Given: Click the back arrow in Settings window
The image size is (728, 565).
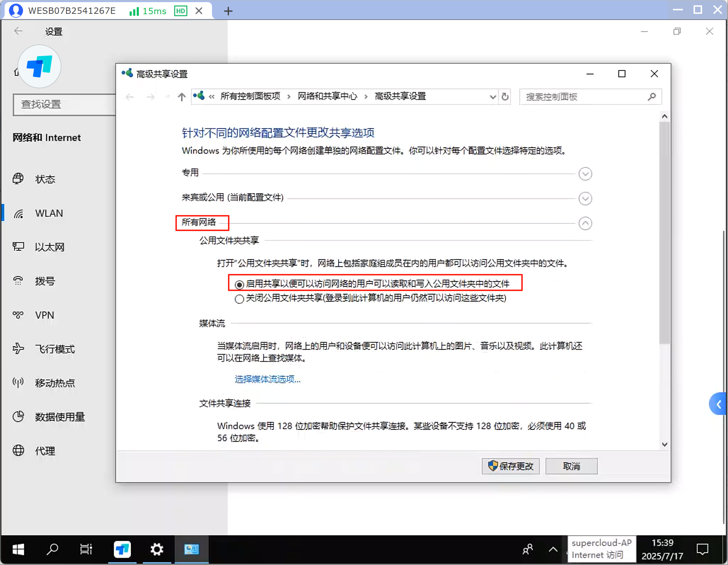Looking at the screenshot, I should [18, 31].
